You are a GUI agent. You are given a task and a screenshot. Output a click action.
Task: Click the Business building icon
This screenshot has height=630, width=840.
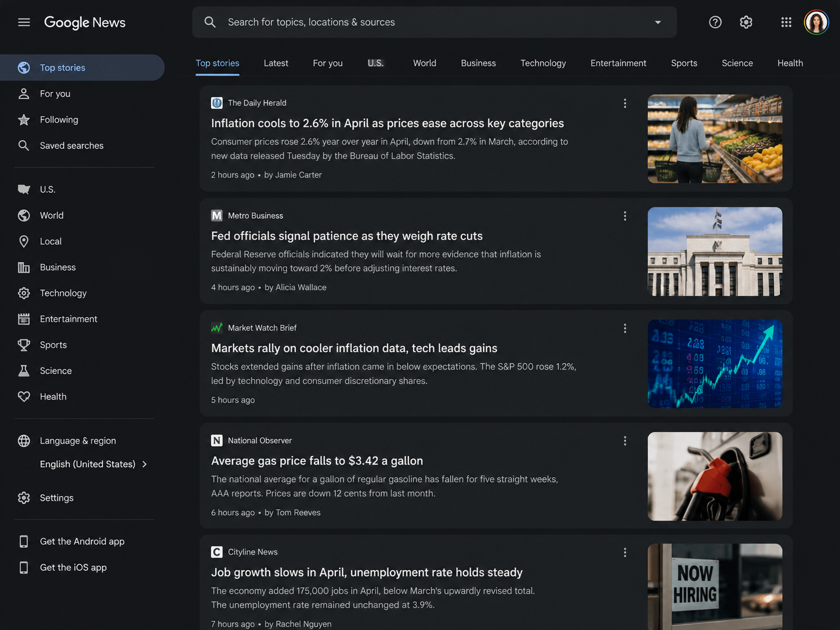(x=24, y=267)
